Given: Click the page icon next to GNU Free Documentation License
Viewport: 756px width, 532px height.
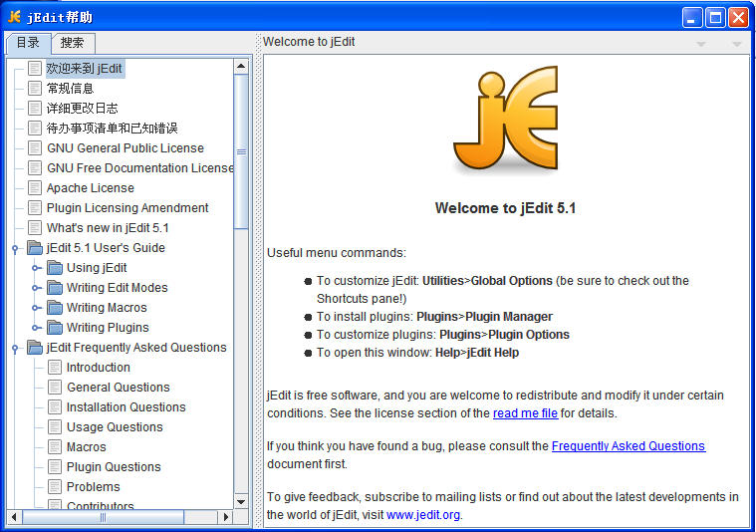Looking at the screenshot, I should point(35,167).
